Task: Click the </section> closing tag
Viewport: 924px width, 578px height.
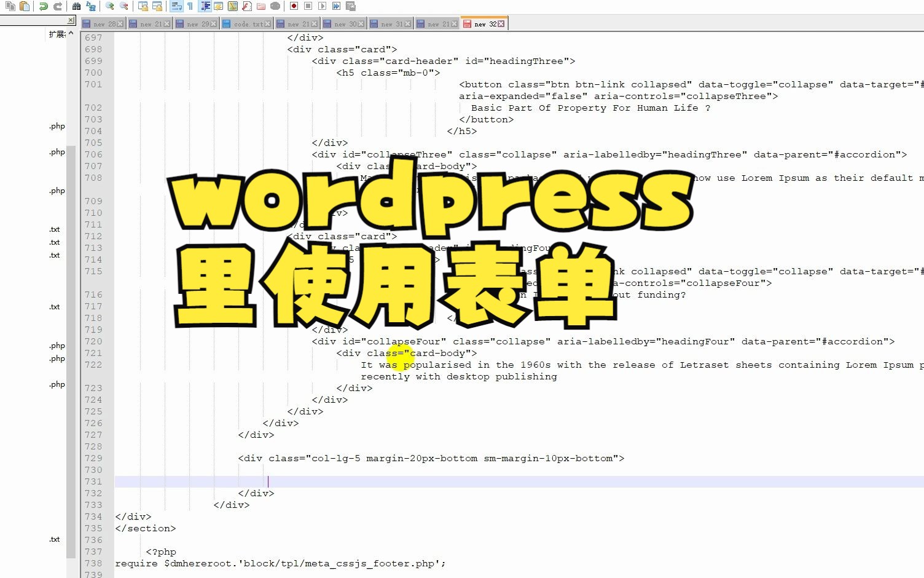Action: [146, 528]
